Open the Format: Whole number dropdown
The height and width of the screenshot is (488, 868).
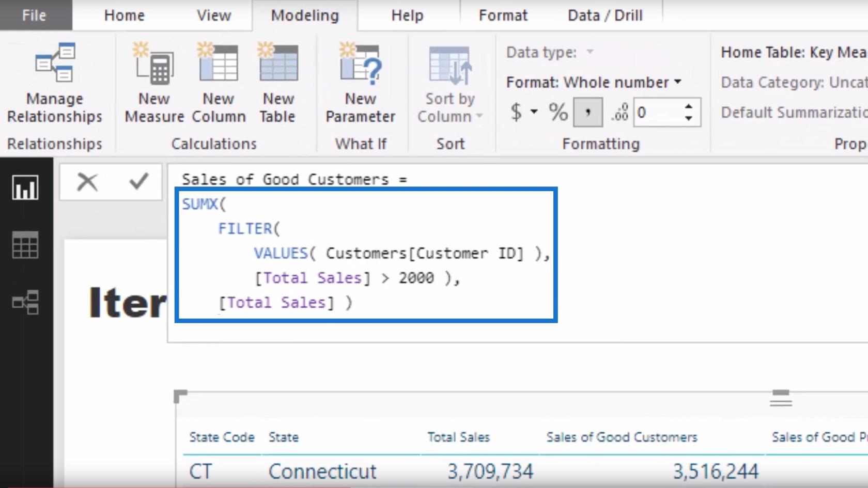pyautogui.click(x=594, y=82)
